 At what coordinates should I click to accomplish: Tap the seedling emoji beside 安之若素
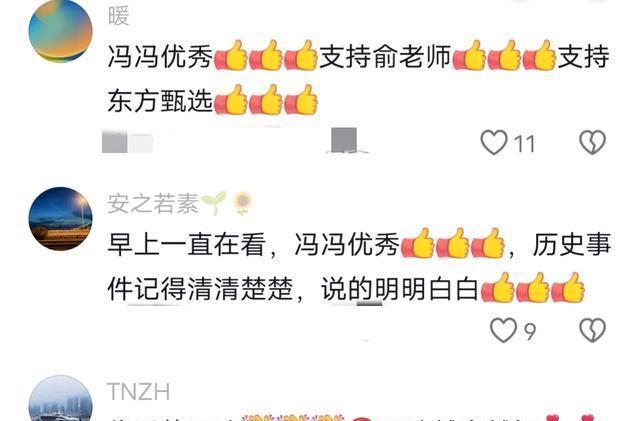pyautogui.click(x=214, y=203)
